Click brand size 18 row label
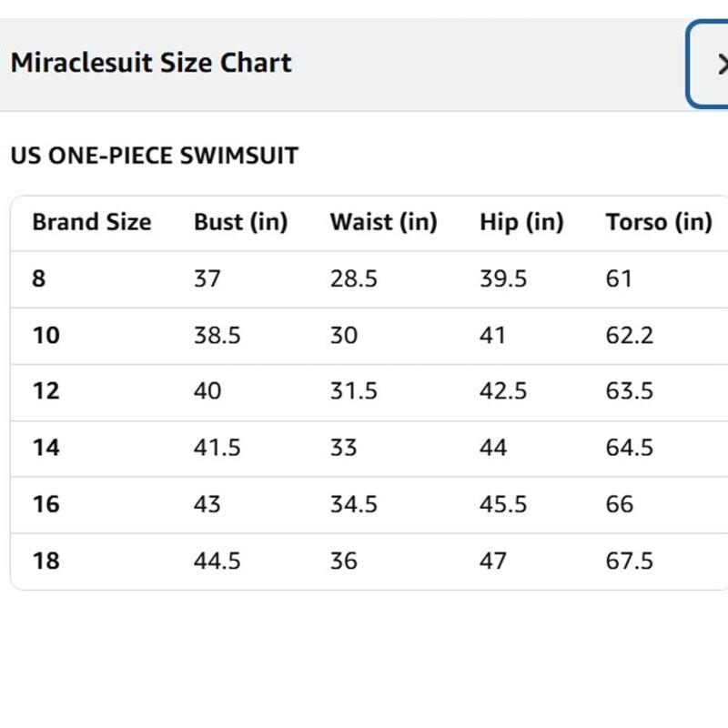Screen dimensions: 728x728 click(46, 561)
